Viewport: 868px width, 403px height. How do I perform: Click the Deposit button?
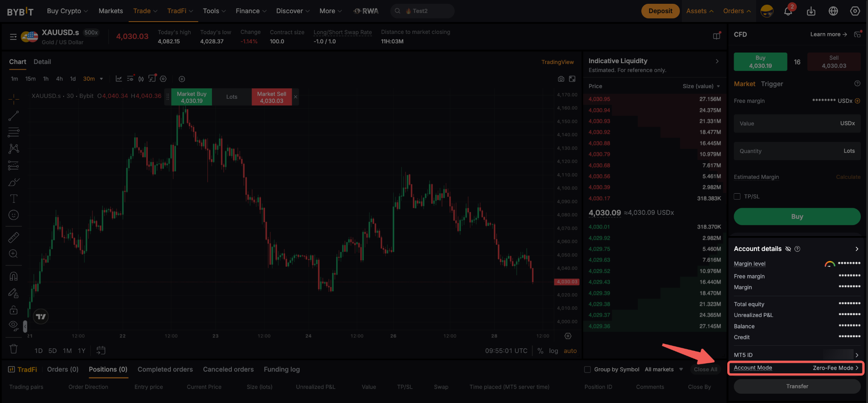660,11
